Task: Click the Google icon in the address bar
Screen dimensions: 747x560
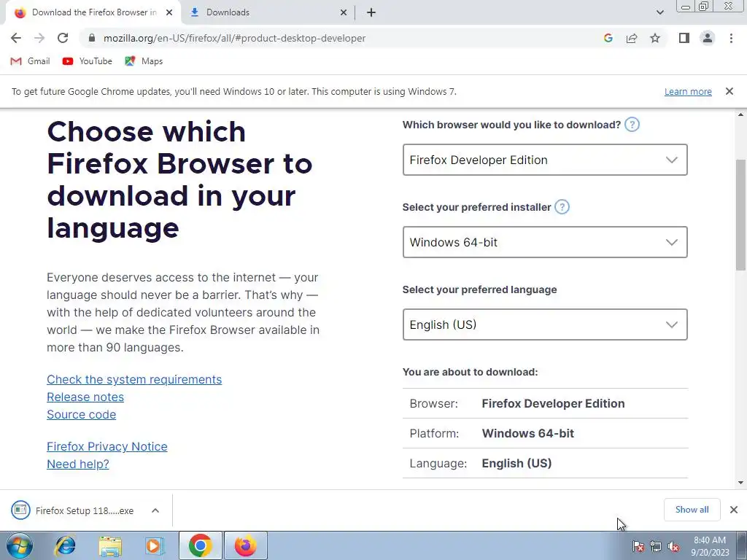Action: tap(608, 38)
